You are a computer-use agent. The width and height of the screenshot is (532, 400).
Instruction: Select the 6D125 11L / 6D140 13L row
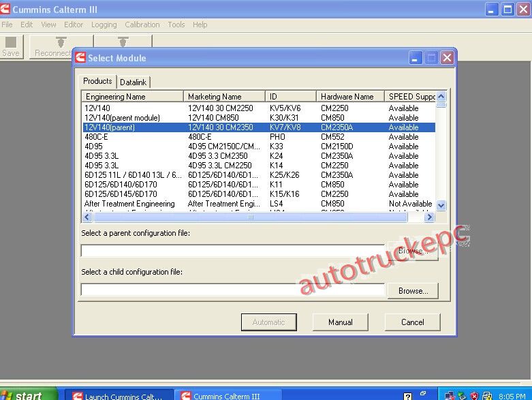point(259,174)
